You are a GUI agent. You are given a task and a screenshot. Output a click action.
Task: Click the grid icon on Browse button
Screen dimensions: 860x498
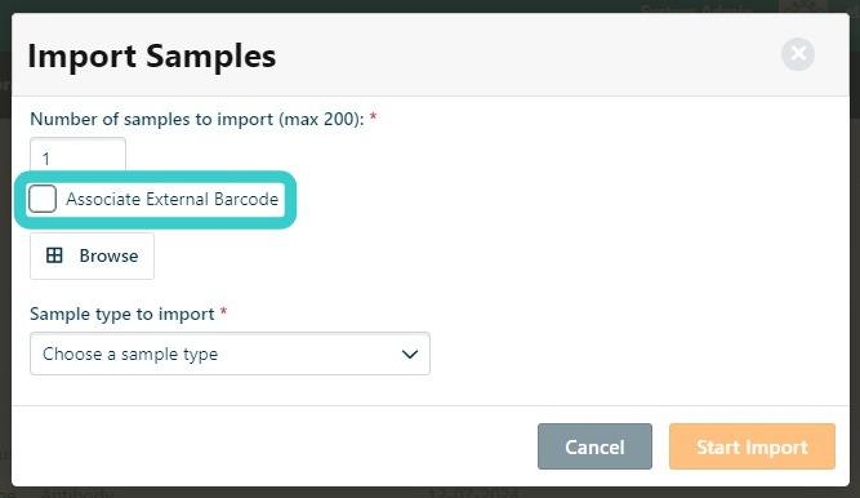tap(55, 256)
